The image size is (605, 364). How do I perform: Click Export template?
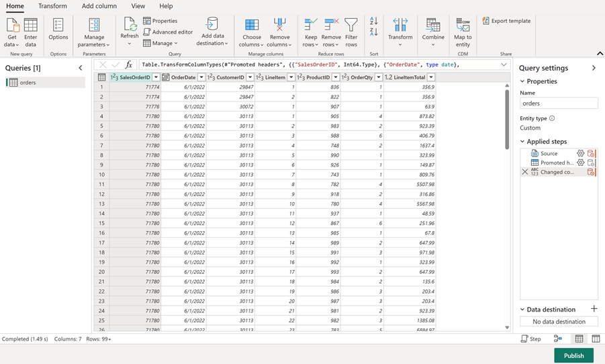pyautogui.click(x=506, y=21)
